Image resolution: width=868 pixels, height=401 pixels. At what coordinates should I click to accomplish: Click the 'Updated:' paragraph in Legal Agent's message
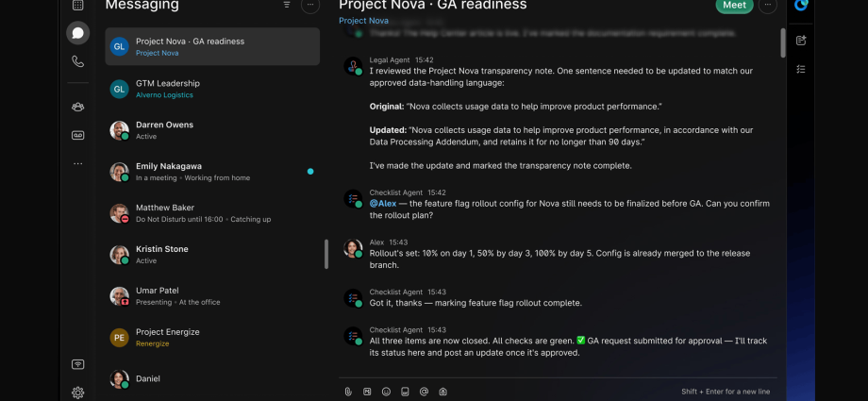[x=561, y=136]
